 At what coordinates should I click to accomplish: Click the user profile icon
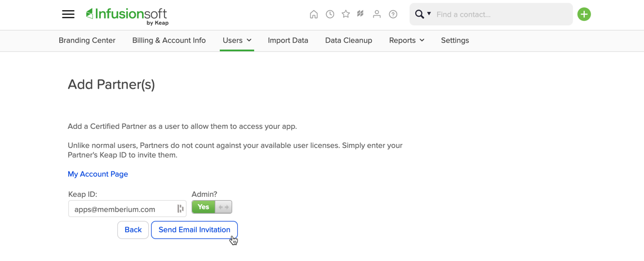coord(376,14)
